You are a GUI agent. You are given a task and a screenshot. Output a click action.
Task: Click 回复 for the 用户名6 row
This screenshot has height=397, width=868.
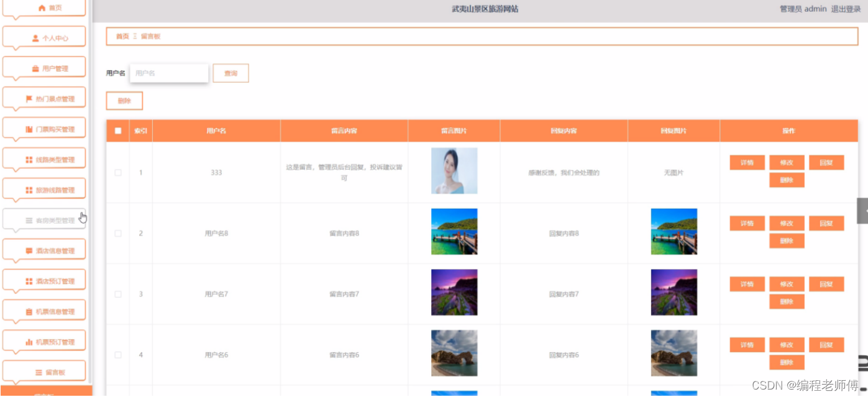(826, 345)
